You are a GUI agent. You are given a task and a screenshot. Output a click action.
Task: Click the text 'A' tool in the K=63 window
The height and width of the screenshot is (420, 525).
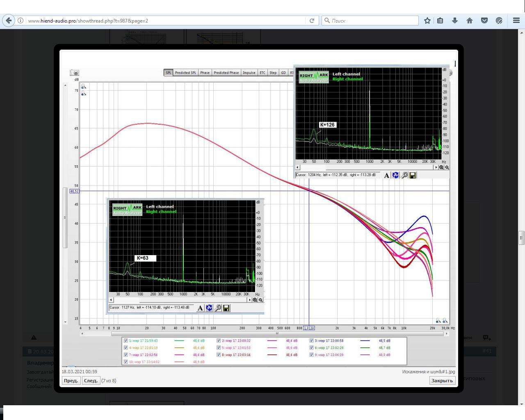200,308
